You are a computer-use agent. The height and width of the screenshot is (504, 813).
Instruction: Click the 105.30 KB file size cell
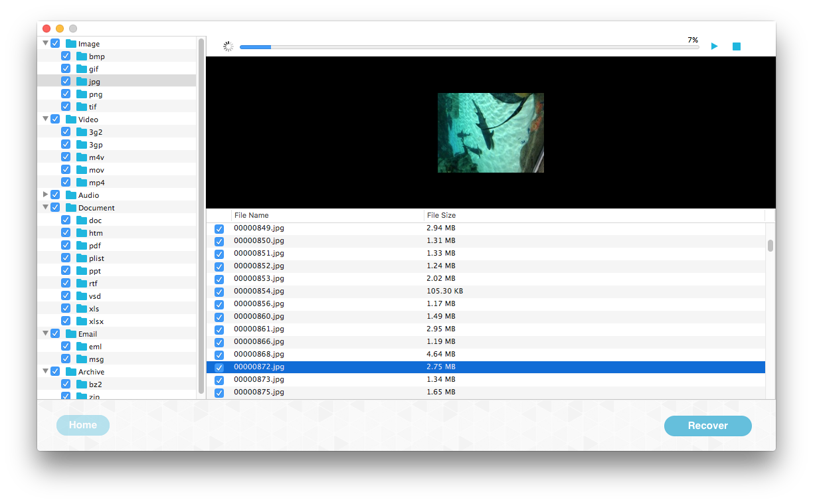coord(445,292)
